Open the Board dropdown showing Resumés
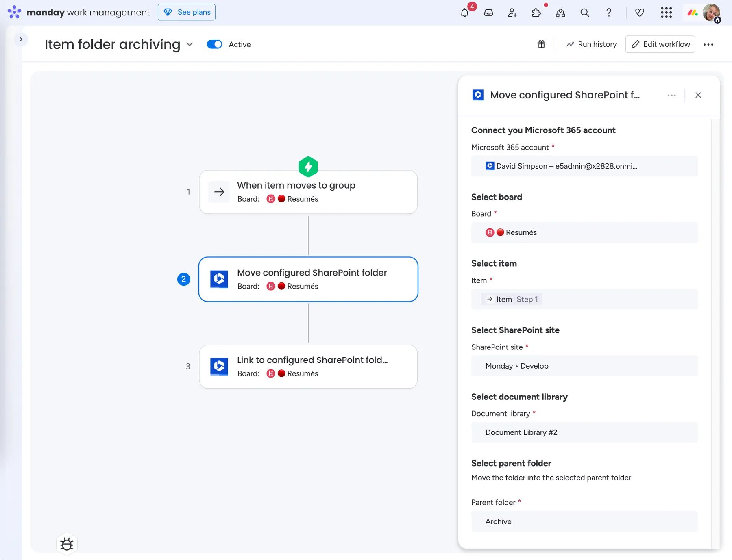 click(584, 232)
